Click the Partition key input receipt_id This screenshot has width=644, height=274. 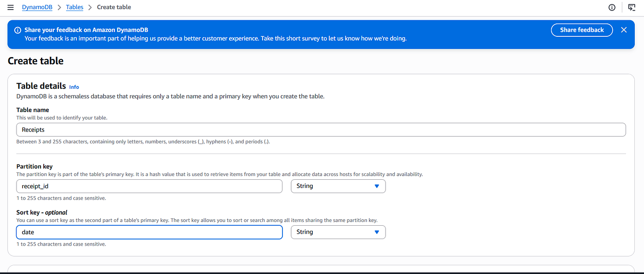point(149,186)
